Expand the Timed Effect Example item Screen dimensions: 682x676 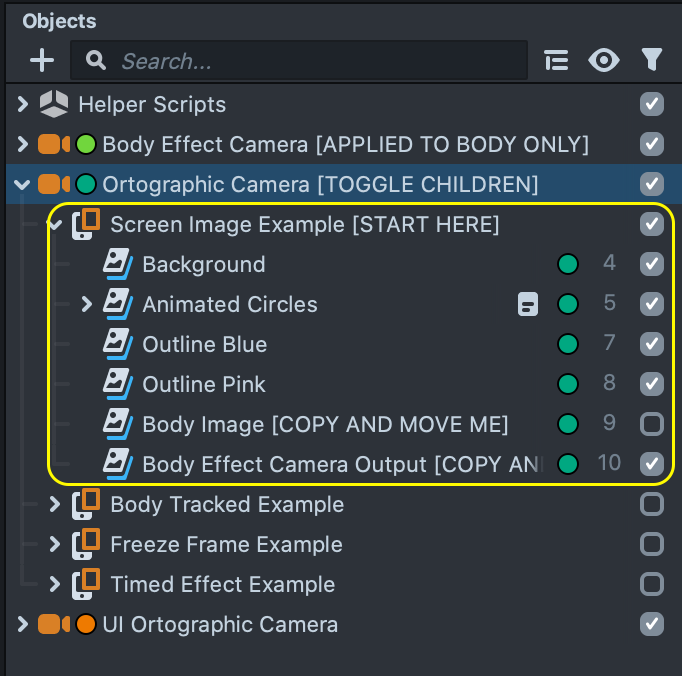55,584
